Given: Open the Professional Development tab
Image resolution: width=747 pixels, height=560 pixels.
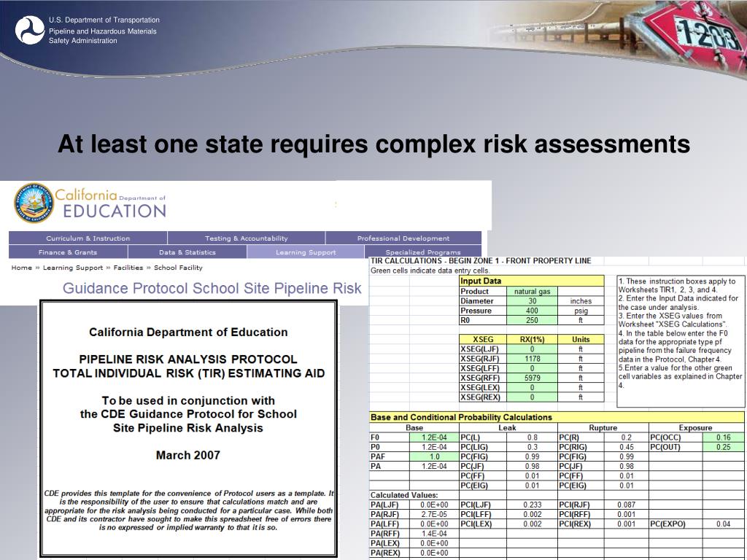Looking at the screenshot, I should [x=403, y=238].
